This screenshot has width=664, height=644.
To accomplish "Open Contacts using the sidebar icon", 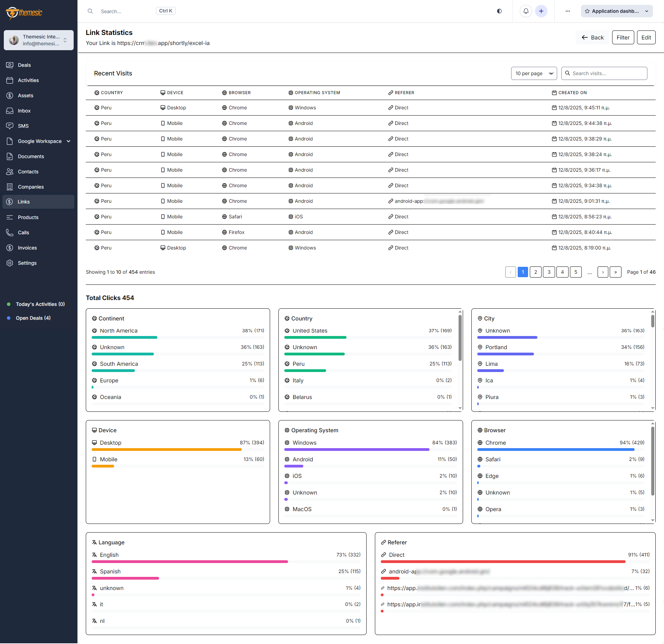I will (10, 172).
